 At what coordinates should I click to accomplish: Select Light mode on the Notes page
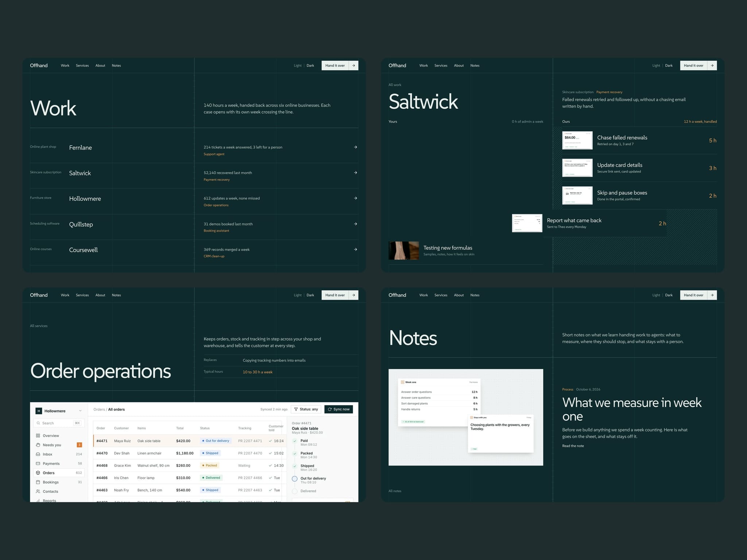point(656,295)
